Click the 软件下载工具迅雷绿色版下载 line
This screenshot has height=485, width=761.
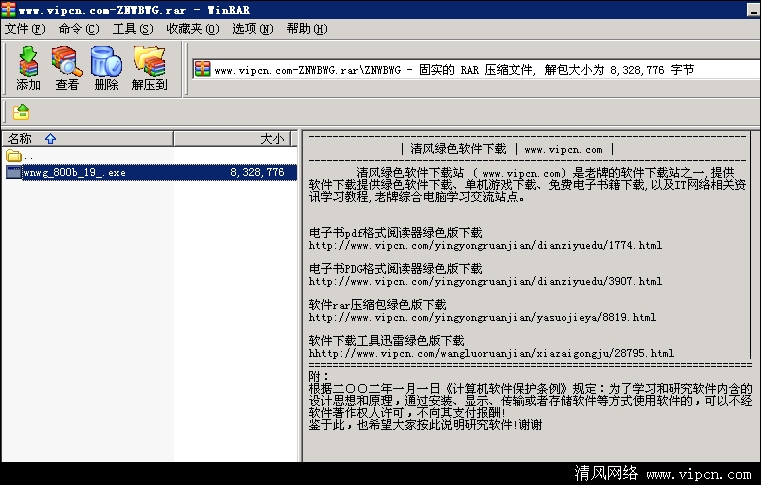pyautogui.click(x=386, y=340)
